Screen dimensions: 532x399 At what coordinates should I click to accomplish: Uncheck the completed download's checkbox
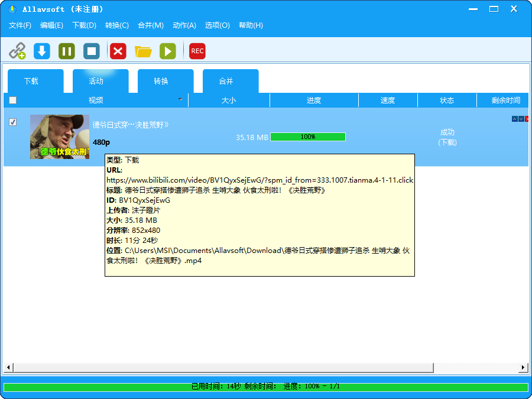click(12, 122)
